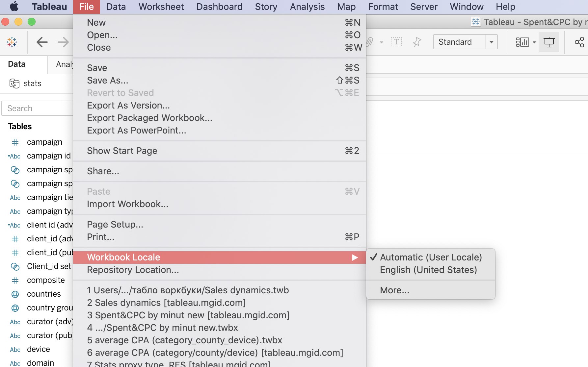Choose Export As PowerPoint...
This screenshot has height=367, width=588.
[220, 130]
